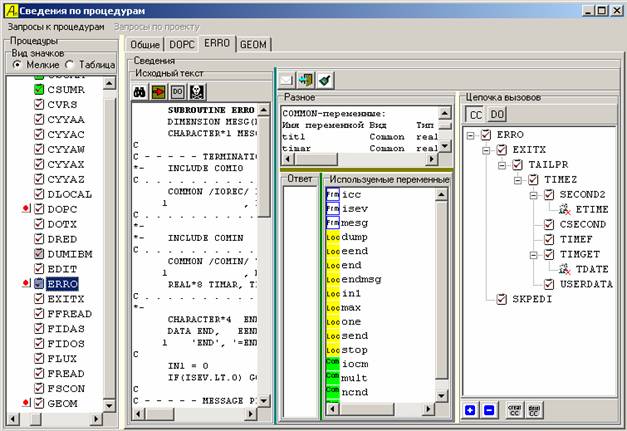Toggle the CVRS checkbox
This screenshot has width=627, height=431.
(x=39, y=104)
